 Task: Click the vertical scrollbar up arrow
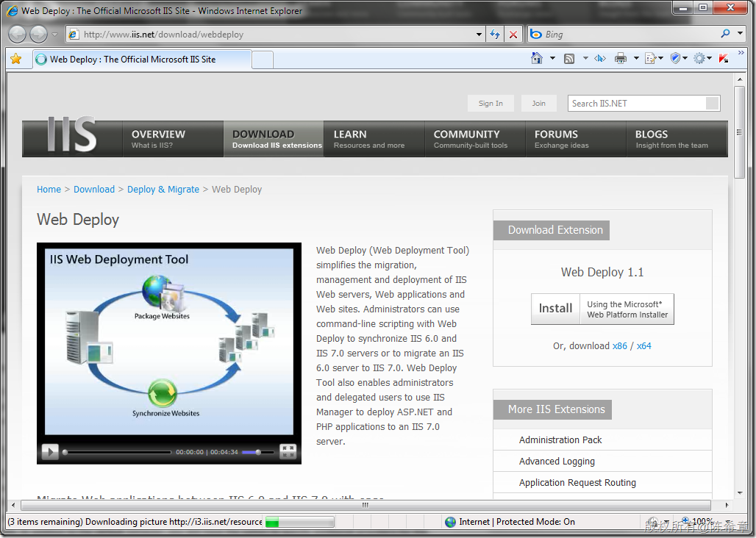coord(740,79)
